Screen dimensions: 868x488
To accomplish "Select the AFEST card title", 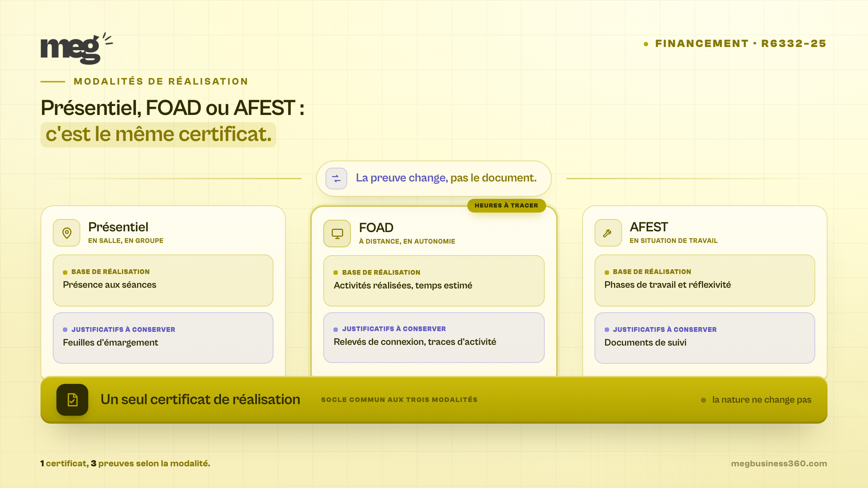I will point(648,227).
